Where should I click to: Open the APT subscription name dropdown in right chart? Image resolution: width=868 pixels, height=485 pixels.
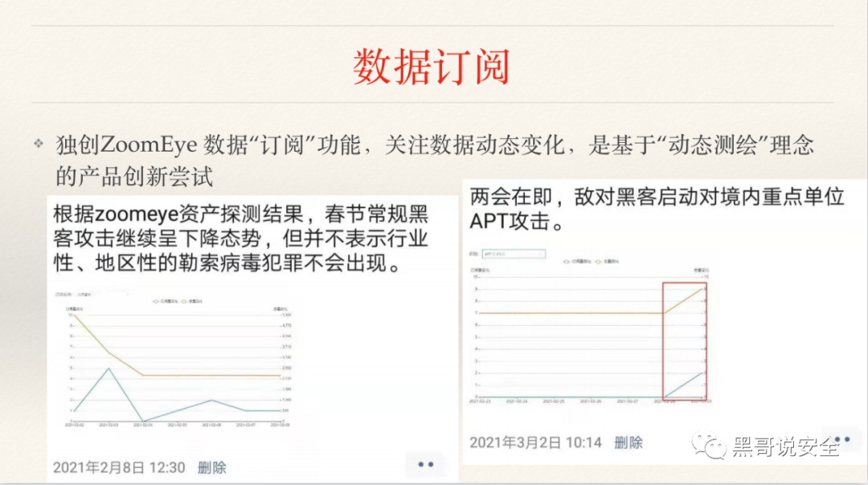(x=513, y=254)
